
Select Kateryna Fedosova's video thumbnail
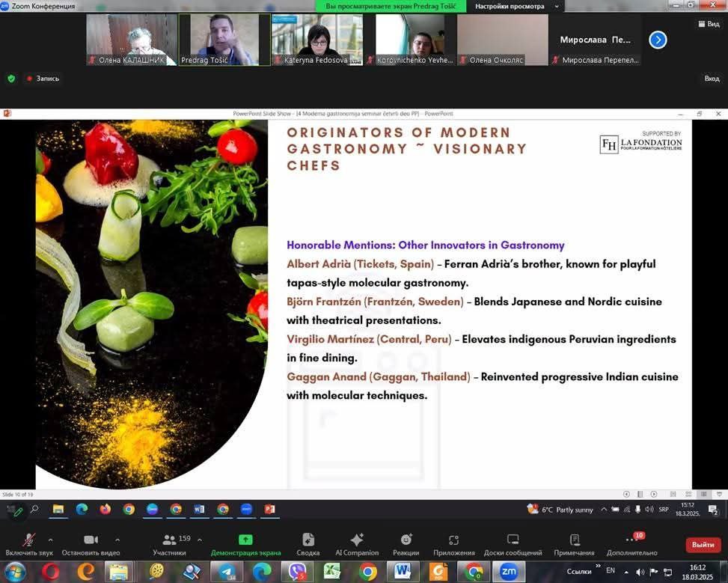(x=316, y=40)
